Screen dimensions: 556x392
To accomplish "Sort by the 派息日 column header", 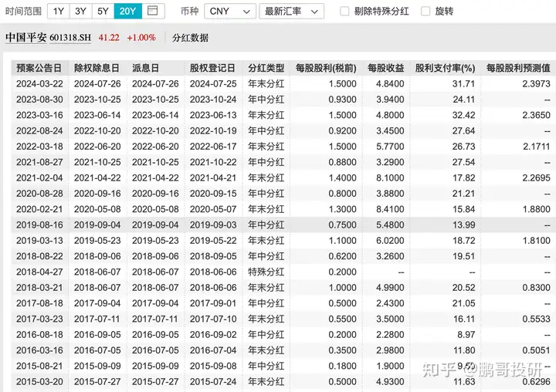I will tap(145, 68).
